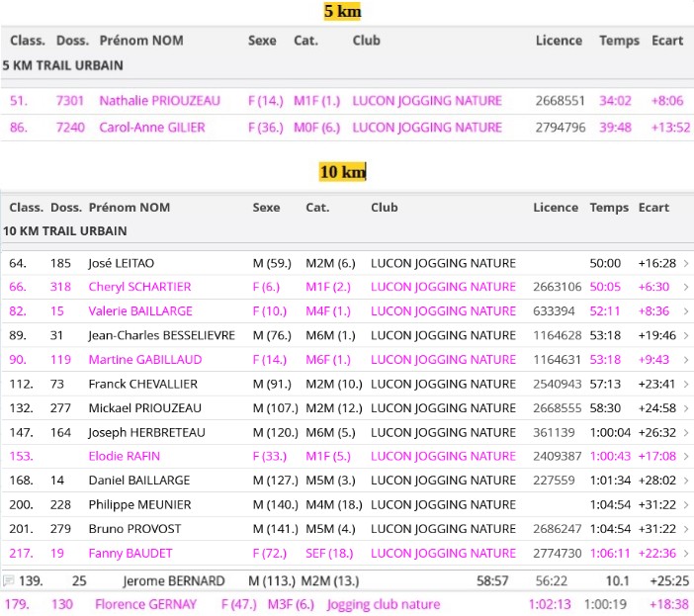
Task: Open the Nathalie PRIOUZEAU result
Action: [159, 101]
